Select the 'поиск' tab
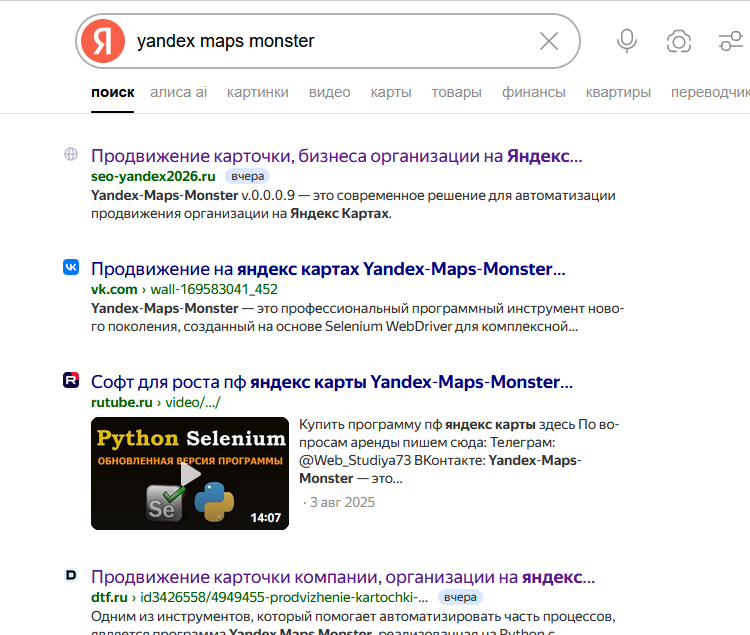 pyautogui.click(x=112, y=92)
